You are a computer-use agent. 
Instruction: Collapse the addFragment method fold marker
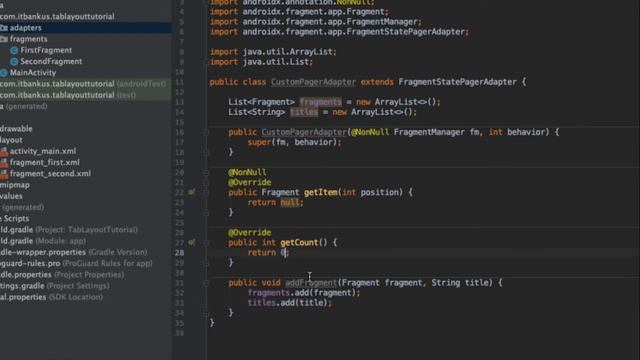point(206,283)
